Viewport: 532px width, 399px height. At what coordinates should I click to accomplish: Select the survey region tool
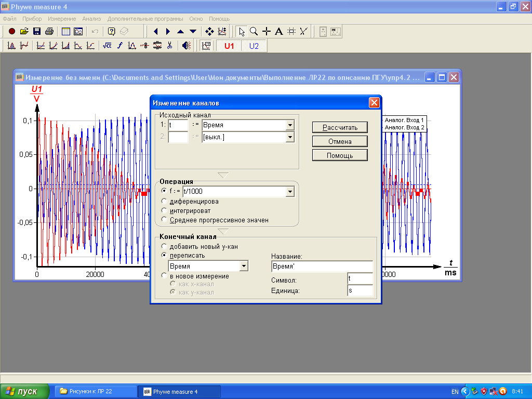click(x=291, y=32)
